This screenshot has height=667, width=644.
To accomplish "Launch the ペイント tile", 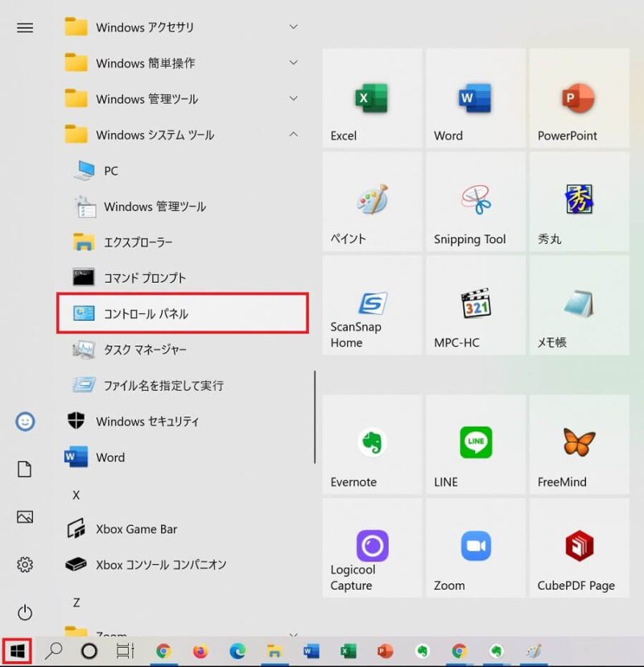I will [x=372, y=202].
